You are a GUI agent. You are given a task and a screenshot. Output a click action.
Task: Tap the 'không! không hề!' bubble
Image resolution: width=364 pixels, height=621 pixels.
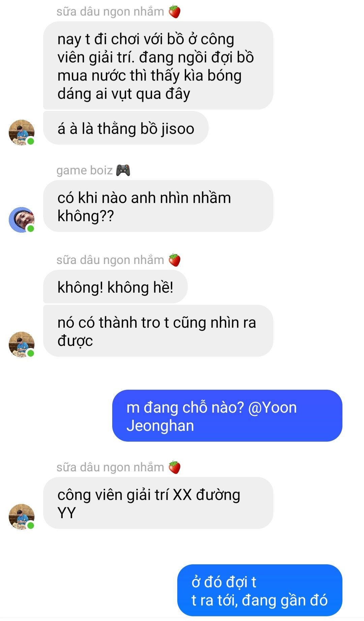point(115,287)
